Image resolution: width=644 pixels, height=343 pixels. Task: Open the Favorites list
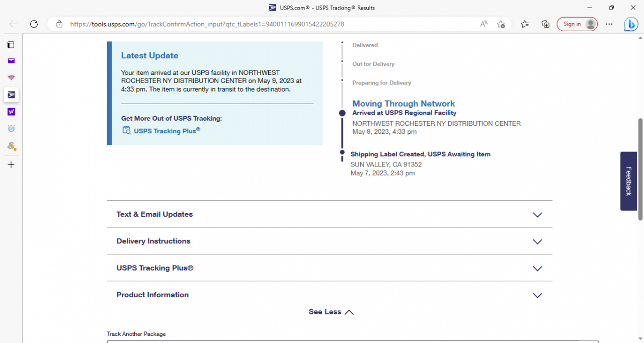525,24
